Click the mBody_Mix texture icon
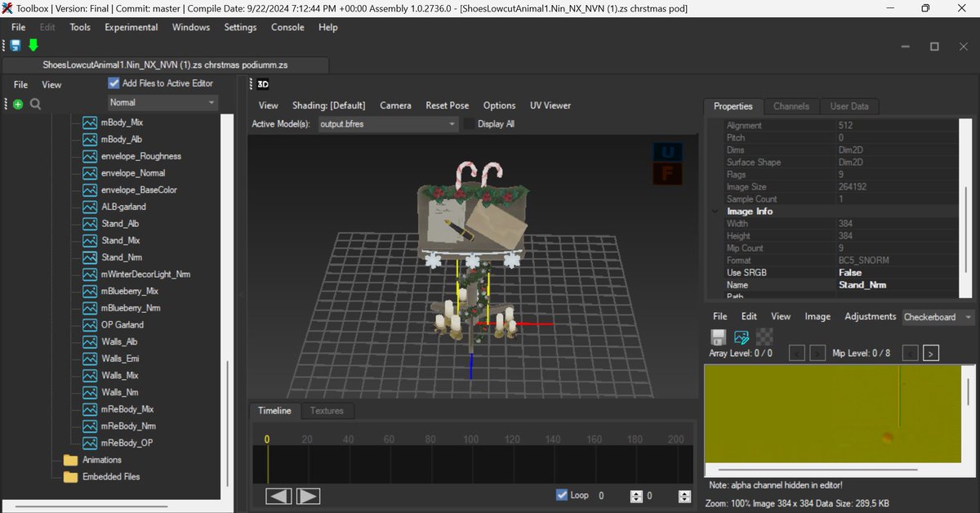 coord(90,123)
